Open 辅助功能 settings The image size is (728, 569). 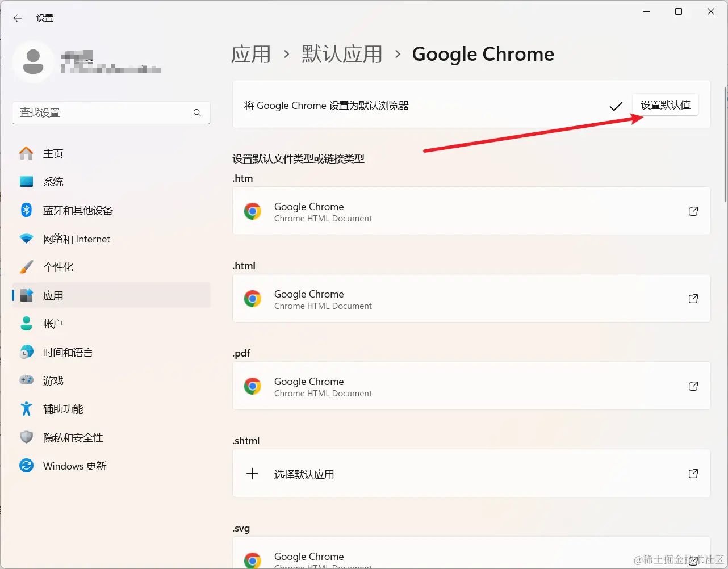[x=111, y=409]
